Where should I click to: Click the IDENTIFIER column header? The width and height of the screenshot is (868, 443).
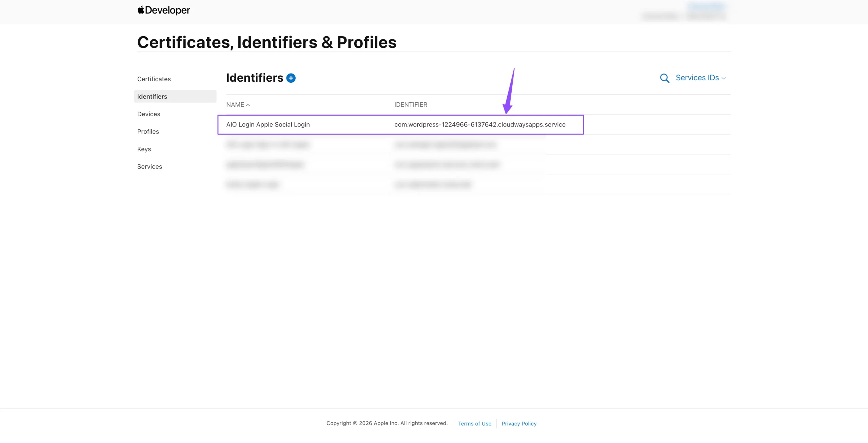click(x=411, y=105)
